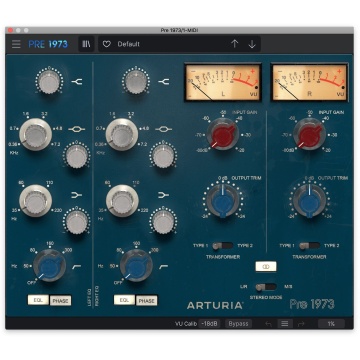The image size is (360, 360).
Task: Turn right EQ mid frequency KHz knob
Action: tap(122, 135)
